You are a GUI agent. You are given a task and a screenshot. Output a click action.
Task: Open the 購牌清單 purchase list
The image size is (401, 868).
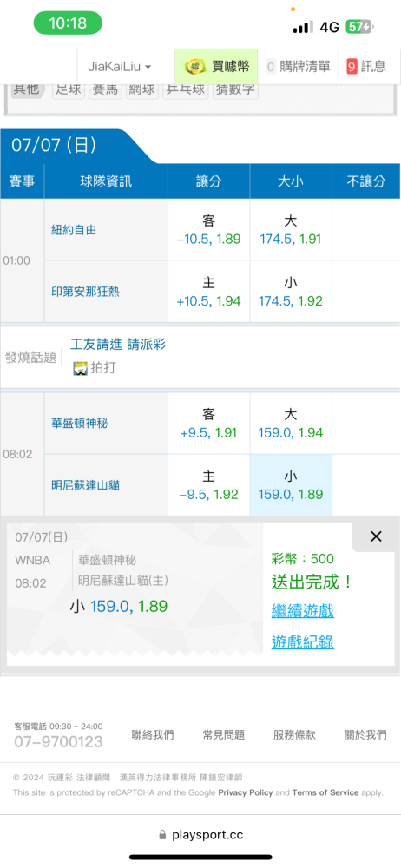click(299, 67)
